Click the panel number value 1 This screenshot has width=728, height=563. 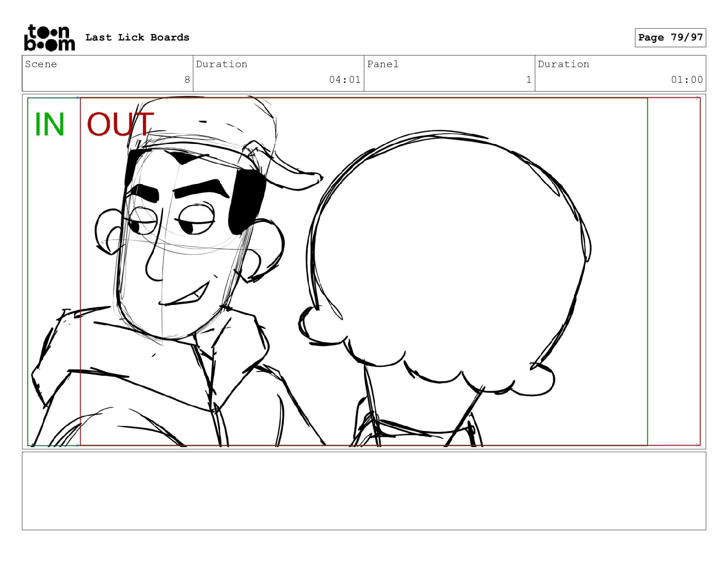pyautogui.click(x=529, y=80)
